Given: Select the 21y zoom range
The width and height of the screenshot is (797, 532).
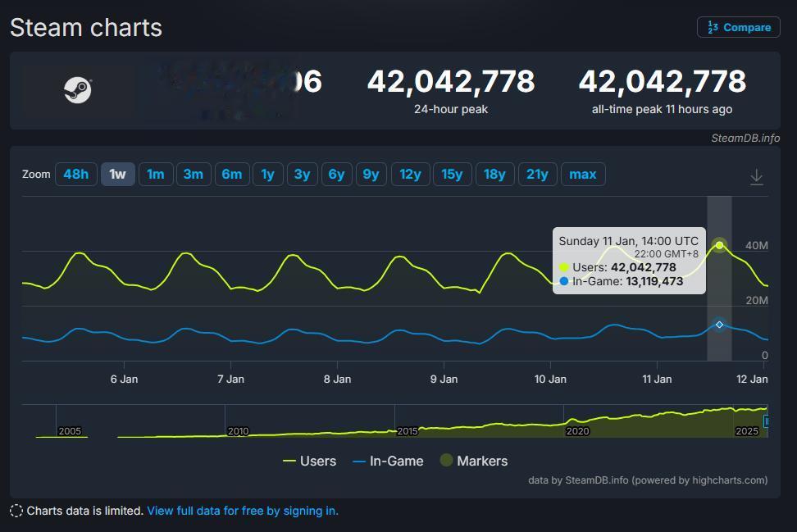Looking at the screenshot, I should pos(538,175).
